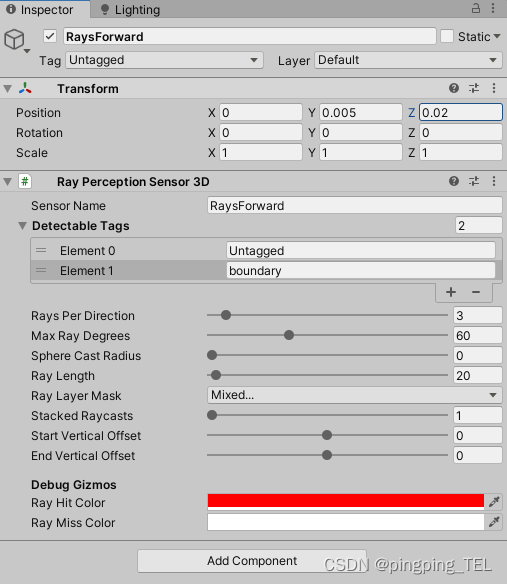Click the GameObject name field RaysForward

[250, 36]
